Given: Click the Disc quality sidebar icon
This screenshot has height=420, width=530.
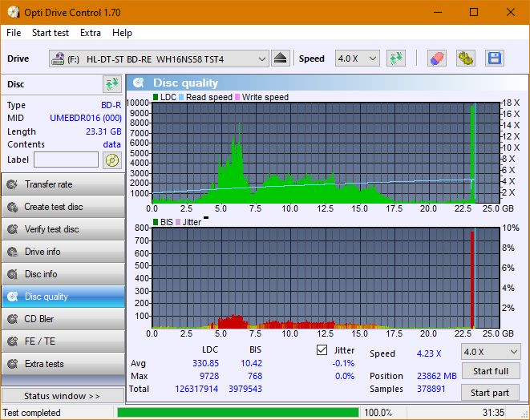Looking at the screenshot, I should (13, 297).
